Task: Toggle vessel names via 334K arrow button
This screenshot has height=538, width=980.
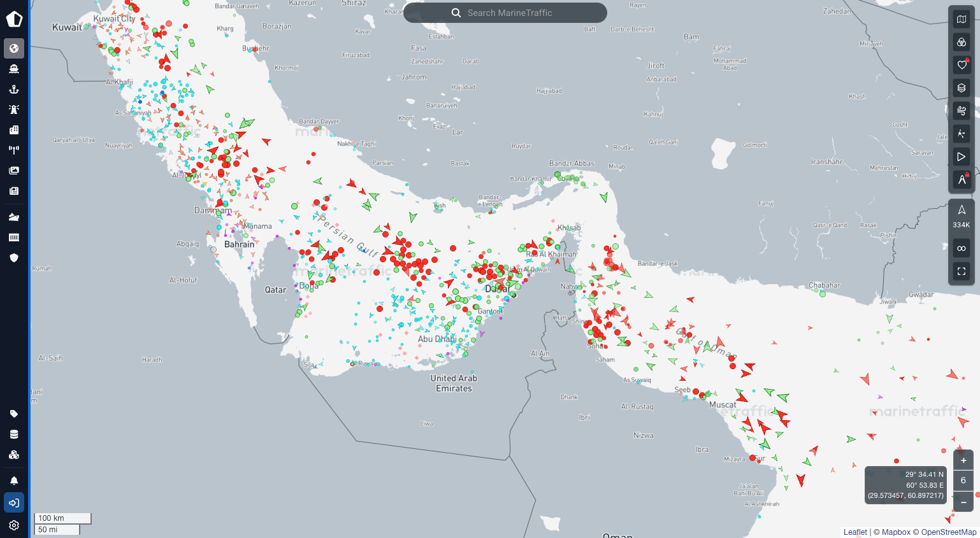Action: tap(962, 216)
